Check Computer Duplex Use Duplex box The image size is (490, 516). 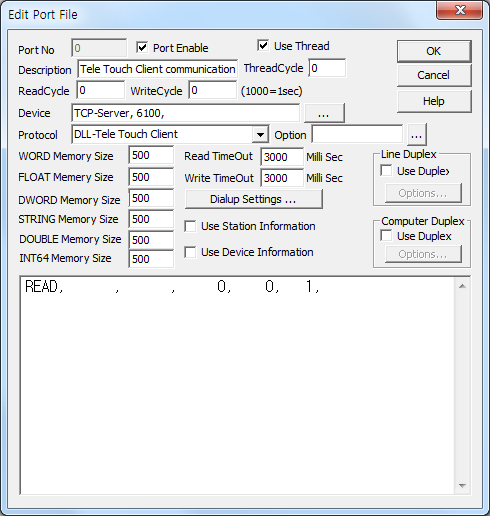click(x=386, y=236)
